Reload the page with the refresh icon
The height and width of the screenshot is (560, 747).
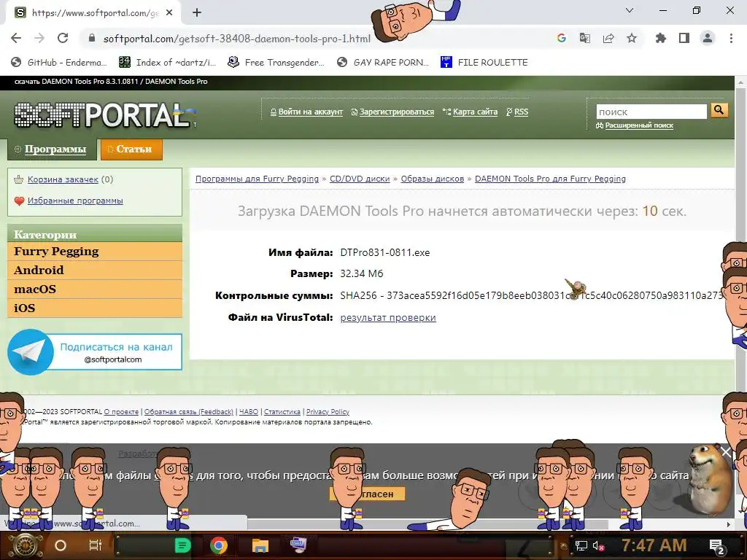63,39
